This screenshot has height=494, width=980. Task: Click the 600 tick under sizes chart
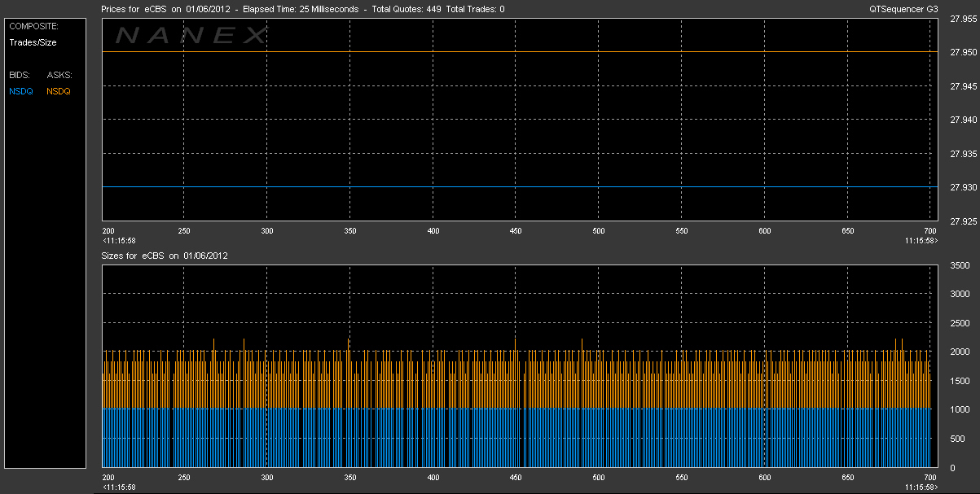[764, 478]
